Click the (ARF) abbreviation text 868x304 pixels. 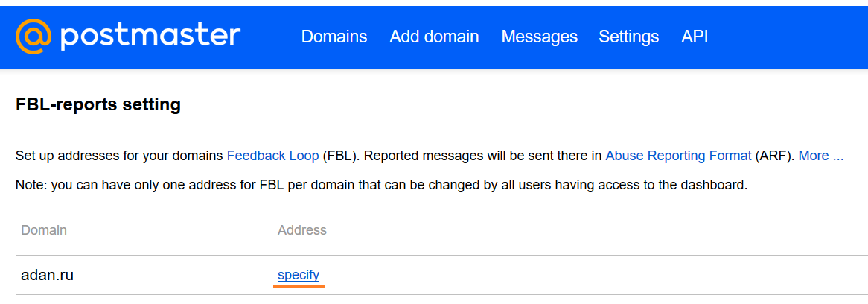[x=775, y=156]
